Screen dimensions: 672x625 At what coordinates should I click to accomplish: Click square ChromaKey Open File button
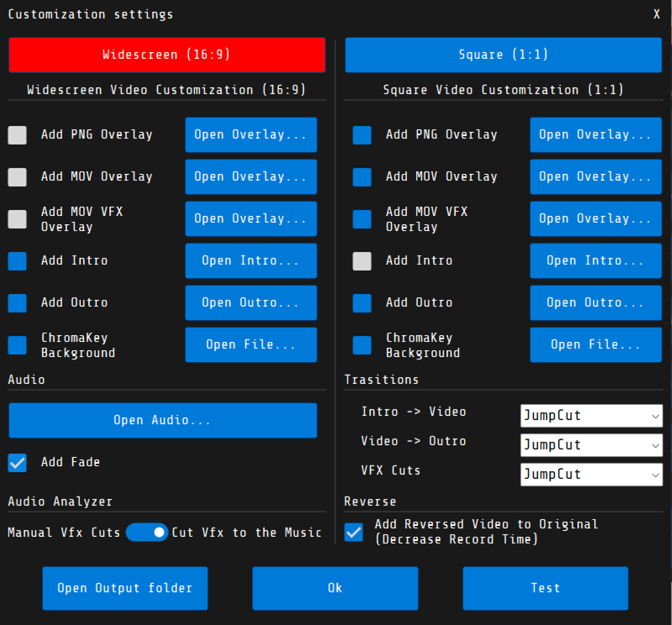[596, 345]
